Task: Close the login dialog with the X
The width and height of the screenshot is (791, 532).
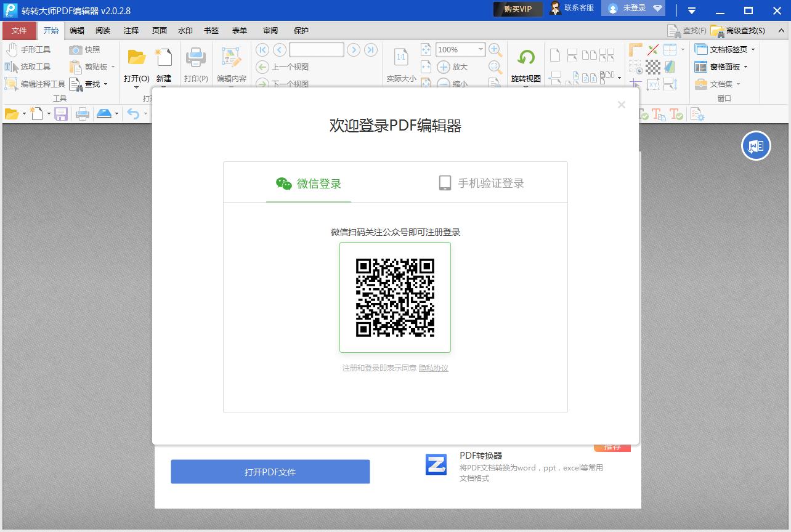Action: 622,105
